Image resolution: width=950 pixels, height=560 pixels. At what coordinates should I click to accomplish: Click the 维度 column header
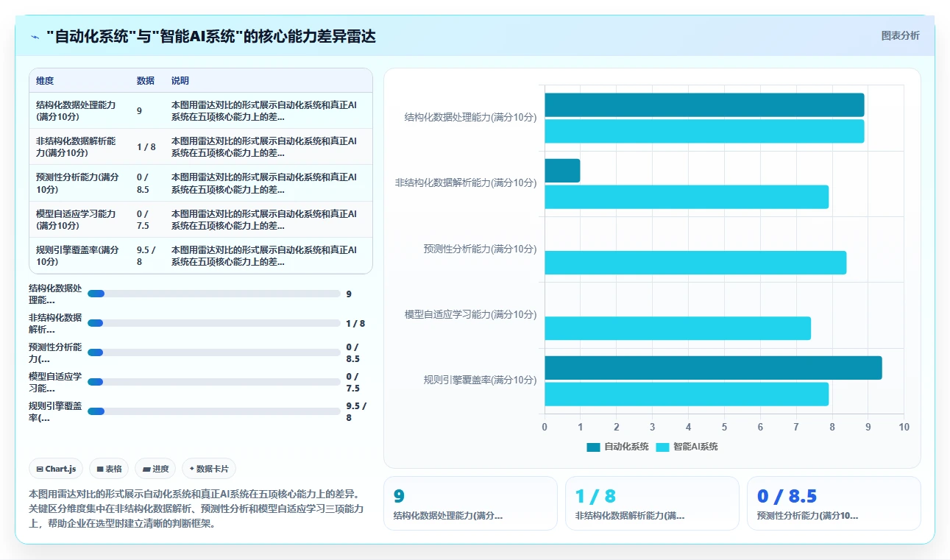[x=45, y=81]
